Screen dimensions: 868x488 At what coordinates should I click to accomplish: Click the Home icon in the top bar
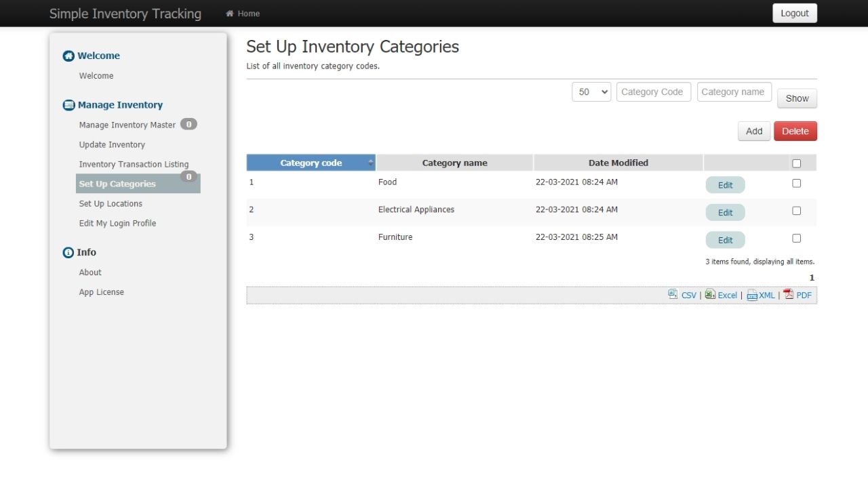pos(230,14)
